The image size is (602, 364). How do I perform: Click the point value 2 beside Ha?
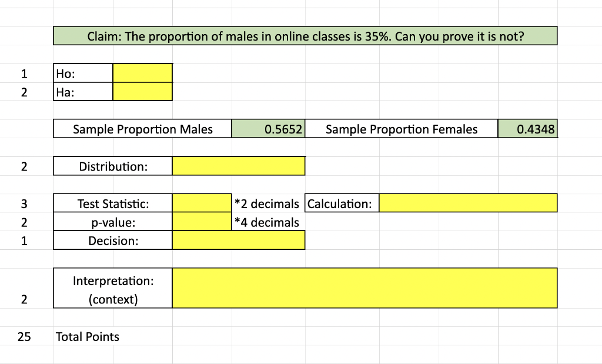[24, 92]
